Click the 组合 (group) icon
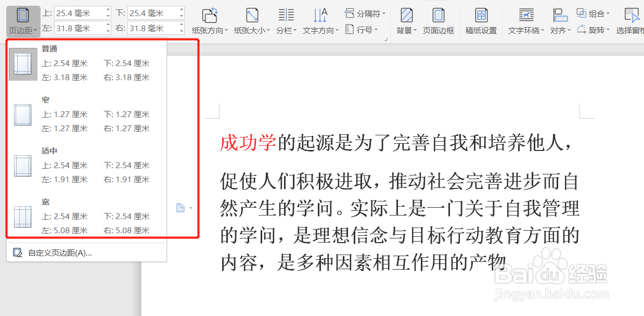644x316 pixels. tap(593, 13)
